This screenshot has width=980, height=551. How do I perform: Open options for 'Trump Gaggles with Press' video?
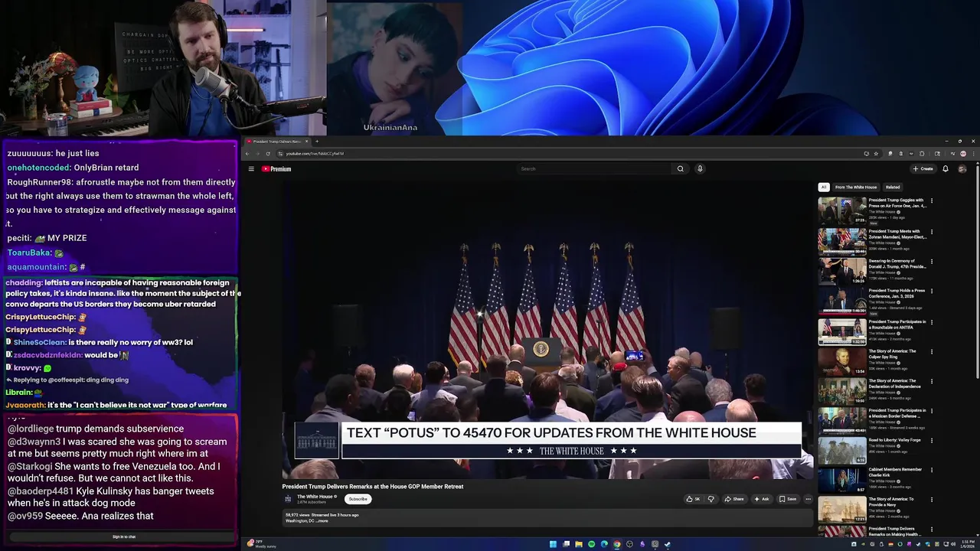tap(932, 201)
